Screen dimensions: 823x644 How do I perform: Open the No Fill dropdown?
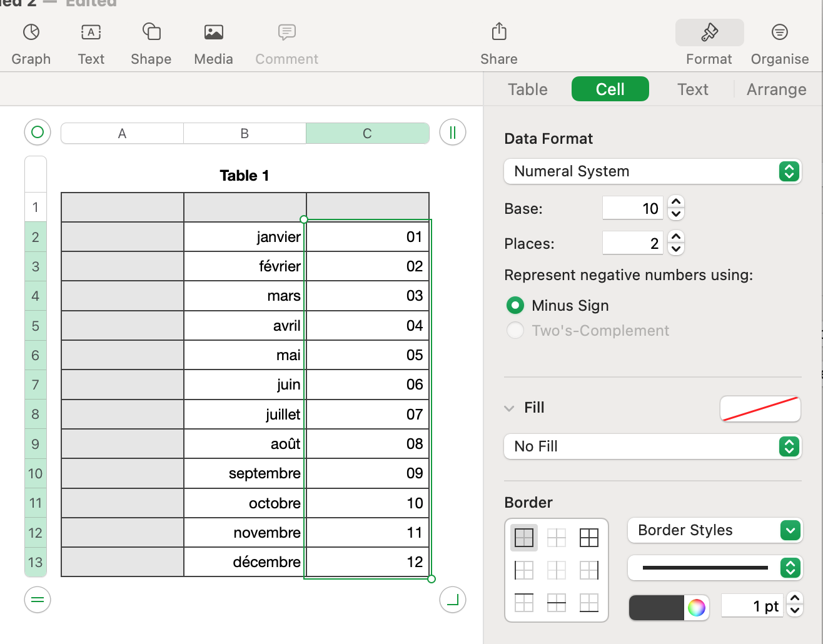click(652, 446)
